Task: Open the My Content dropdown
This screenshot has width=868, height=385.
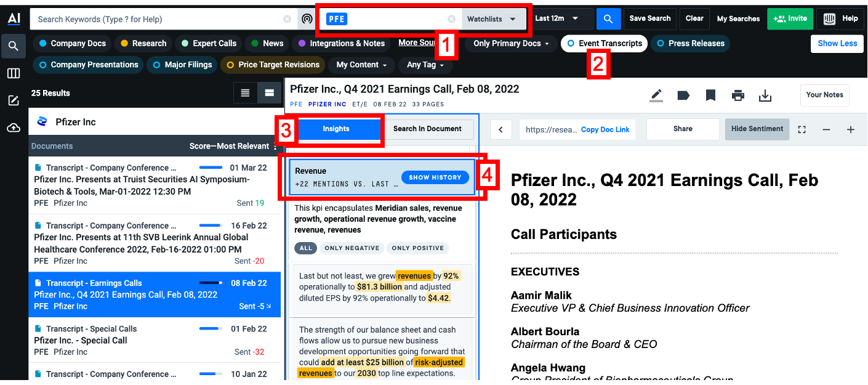Action: pyautogui.click(x=361, y=65)
